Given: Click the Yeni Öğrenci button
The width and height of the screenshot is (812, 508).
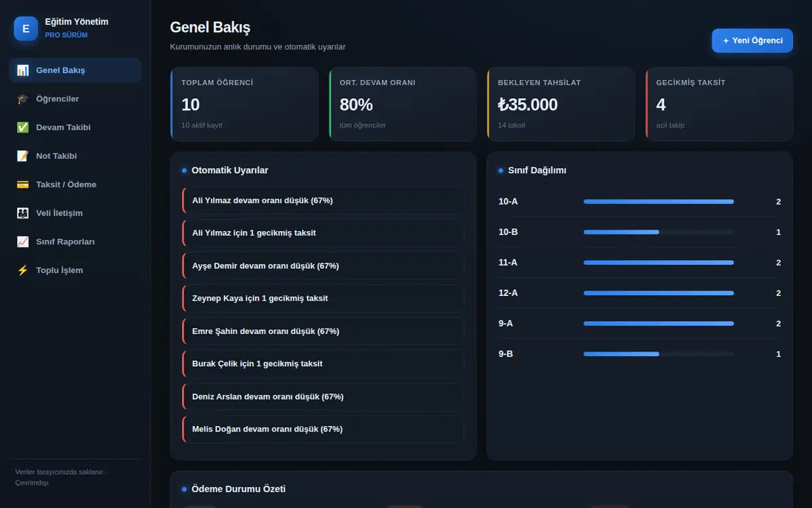Looking at the screenshot, I should pyautogui.click(x=752, y=41).
